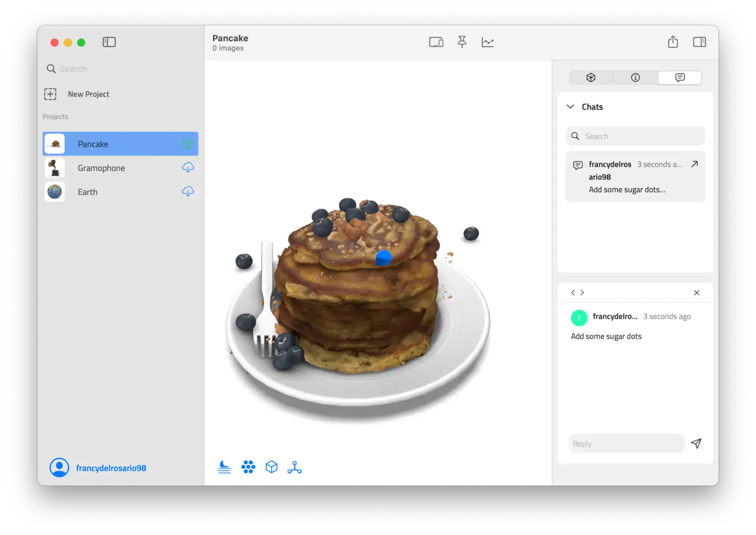This screenshot has width=756, height=535.
Task: Click the analytics/graph icon in toolbar
Action: [x=488, y=42]
